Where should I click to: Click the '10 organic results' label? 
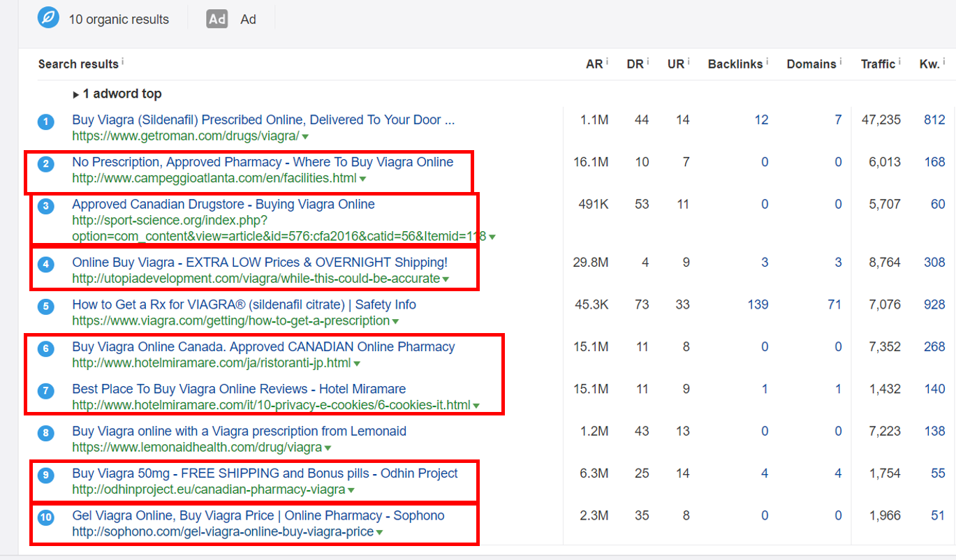click(119, 20)
